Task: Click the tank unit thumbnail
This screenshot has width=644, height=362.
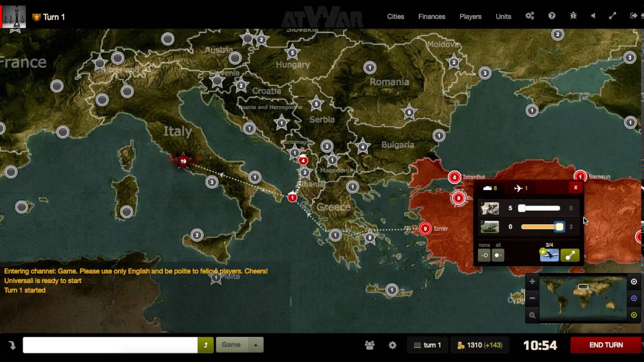Action: (x=490, y=227)
